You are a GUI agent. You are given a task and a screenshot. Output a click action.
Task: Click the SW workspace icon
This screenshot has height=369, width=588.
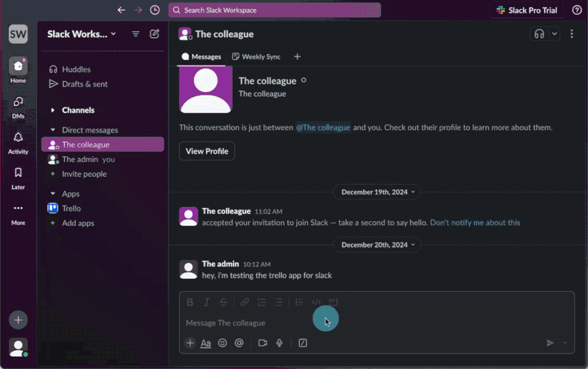18,34
